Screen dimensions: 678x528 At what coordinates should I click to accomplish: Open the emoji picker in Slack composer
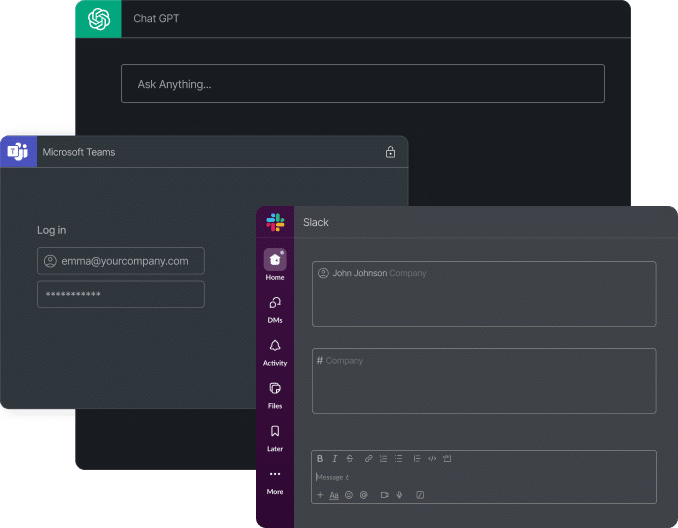pos(349,495)
